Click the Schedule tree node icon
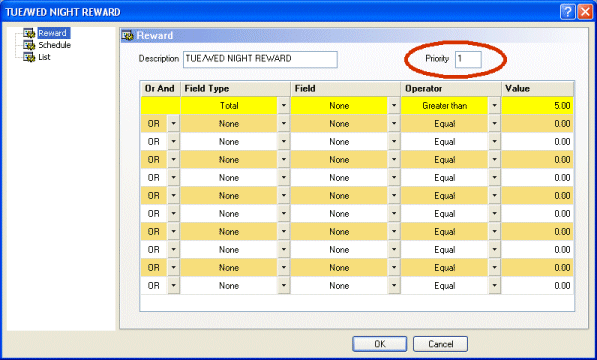The height and width of the screenshot is (360, 597). coord(29,45)
